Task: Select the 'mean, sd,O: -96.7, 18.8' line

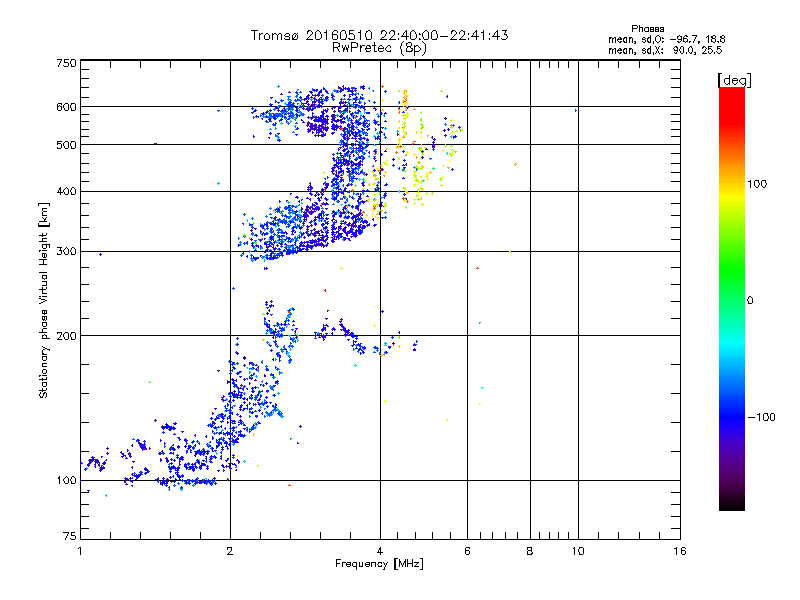Action: [x=666, y=39]
